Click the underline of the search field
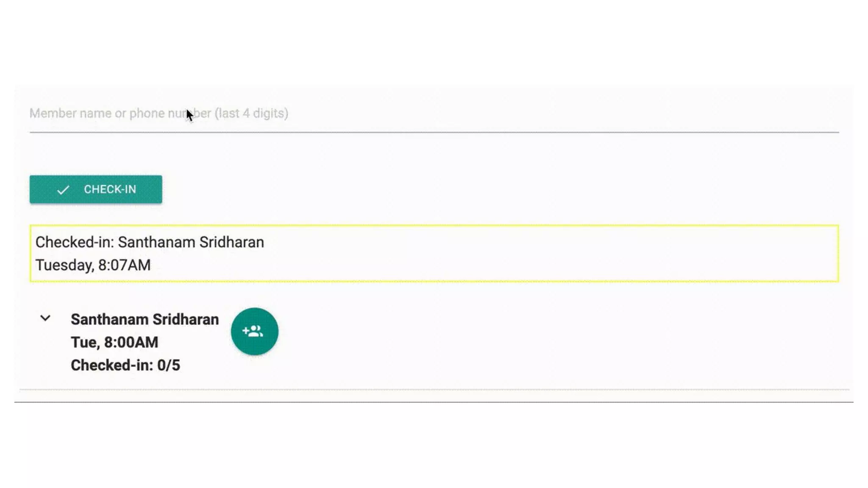 [434, 132]
